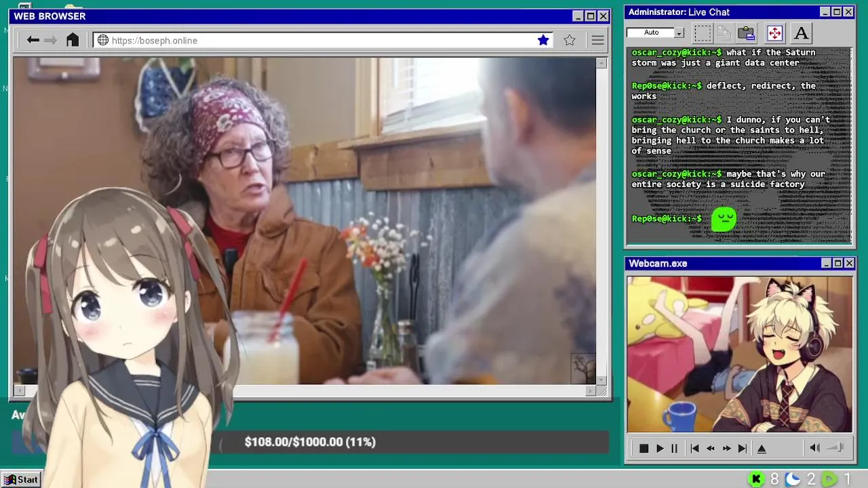Eject media in Webcam.exe
This screenshot has height=488, width=868.
(762, 448)
